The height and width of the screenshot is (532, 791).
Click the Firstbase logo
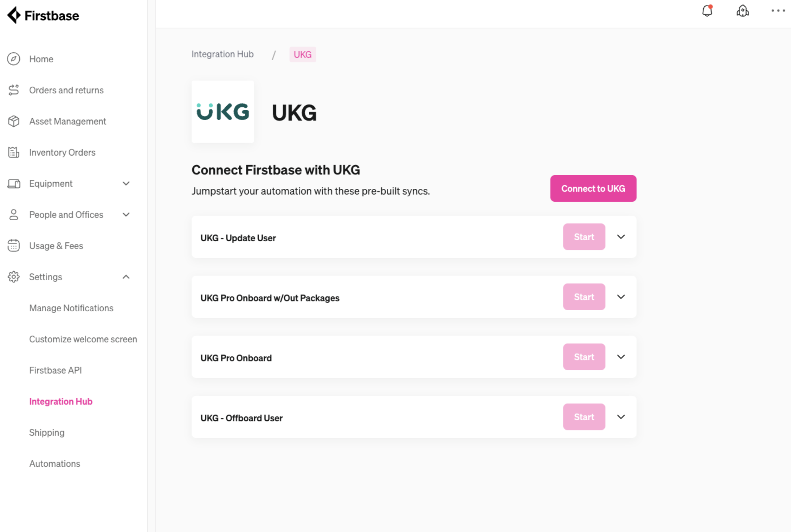pyautogui.click(x=43, y=16)
